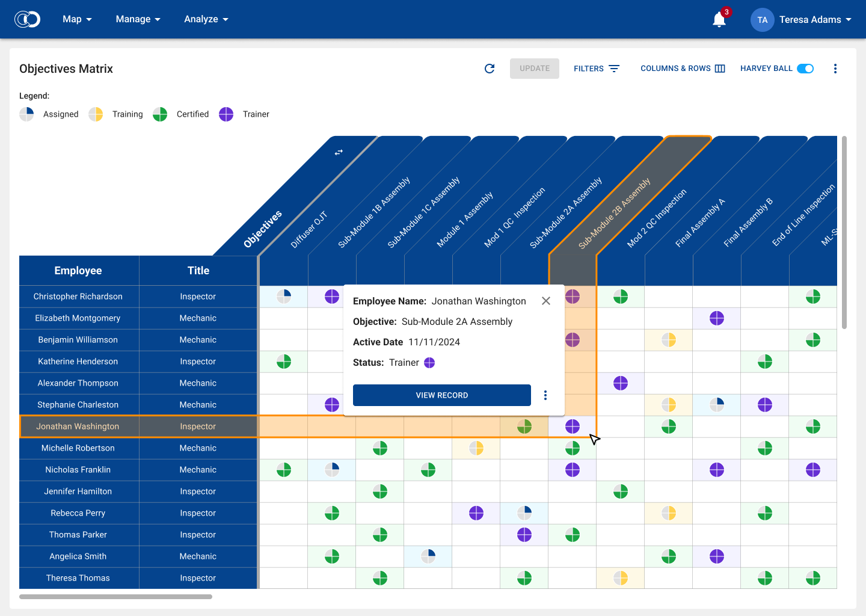
Task: Click the Assigned harvey ball in the legend
Action: click(x=26, y=114)
